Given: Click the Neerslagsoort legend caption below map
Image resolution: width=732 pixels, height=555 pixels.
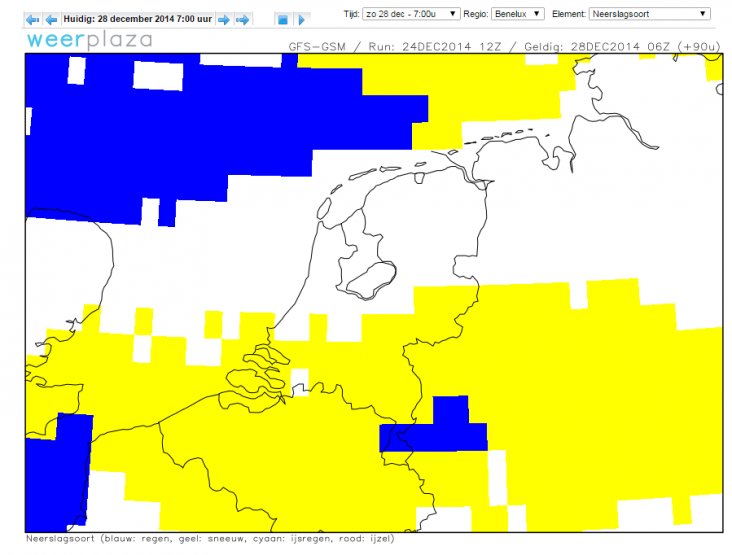Looking at the screenshot, I should tap(210, 539).
